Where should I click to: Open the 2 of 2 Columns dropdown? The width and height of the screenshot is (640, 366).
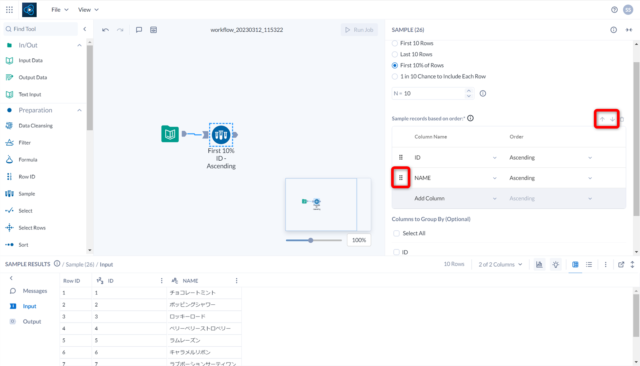(x=500, y=264)
